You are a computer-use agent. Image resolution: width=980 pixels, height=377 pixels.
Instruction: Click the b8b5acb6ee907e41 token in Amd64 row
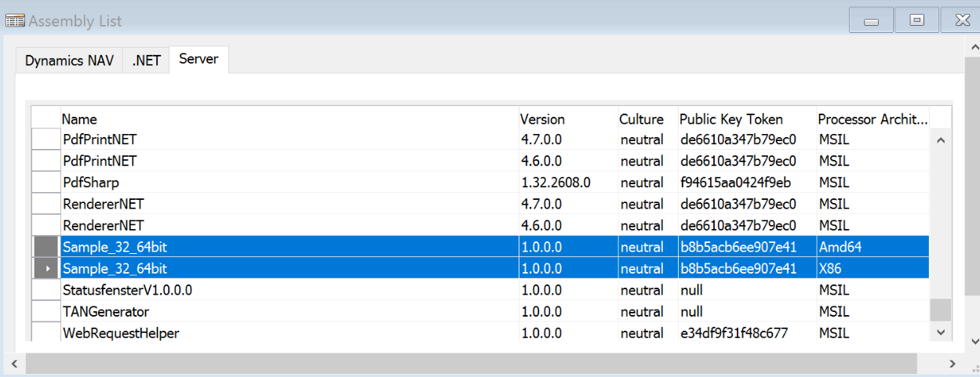[747, 247]
